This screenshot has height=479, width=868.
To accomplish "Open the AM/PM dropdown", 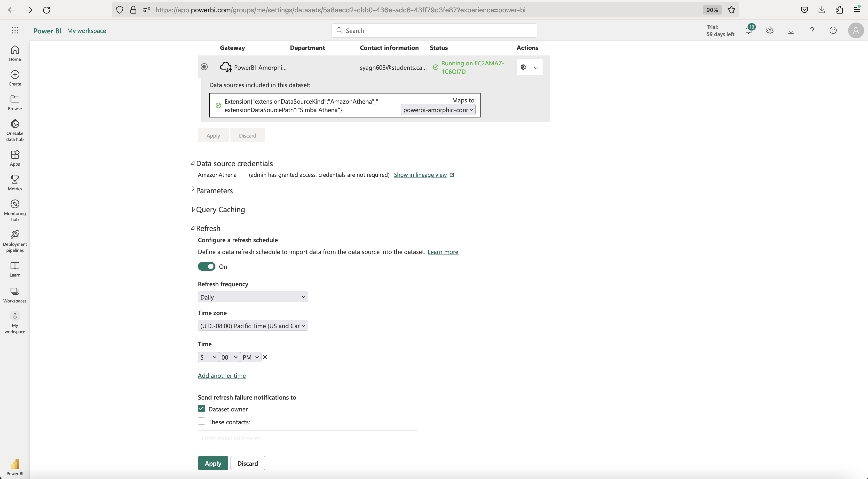I will (251, 357).
